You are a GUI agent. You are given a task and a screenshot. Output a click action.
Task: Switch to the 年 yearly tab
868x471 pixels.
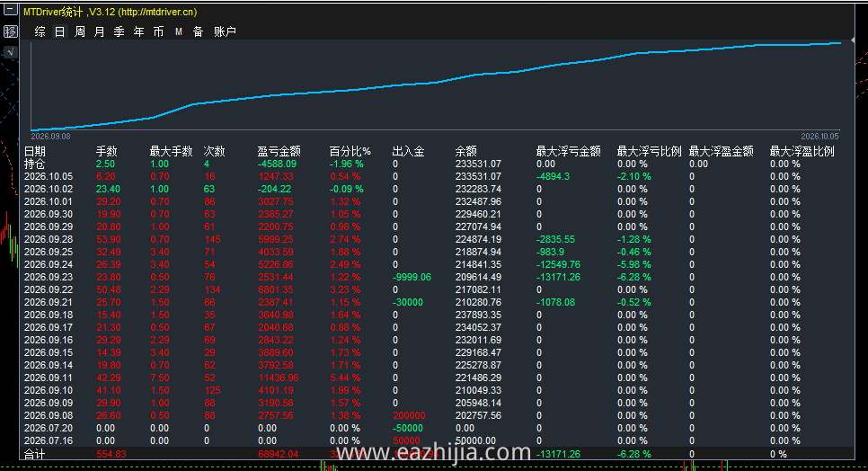(139, 31)
